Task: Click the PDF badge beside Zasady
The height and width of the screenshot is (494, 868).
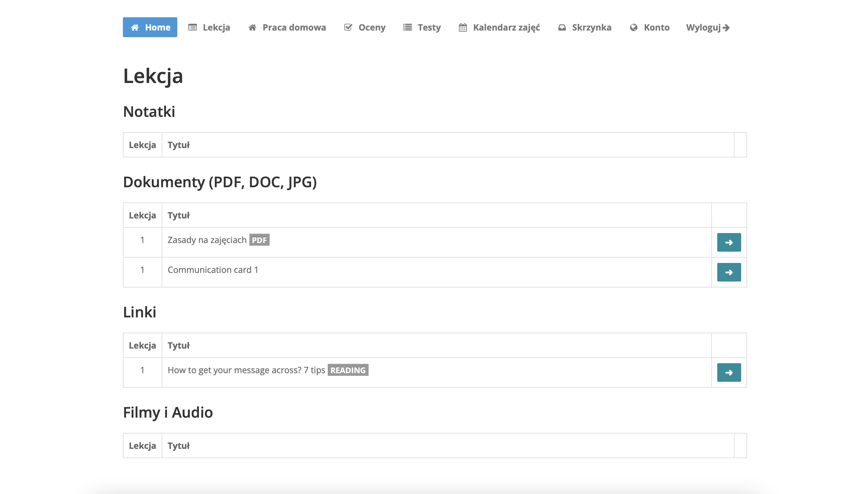Action: 259,240
